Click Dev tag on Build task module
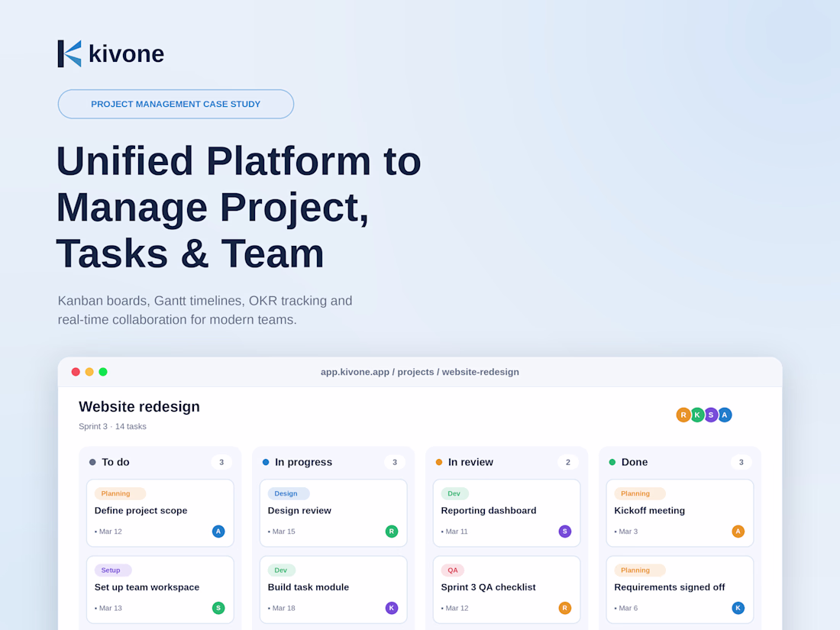Viewport: 840px width, 630px height. [x=282, y=570]
